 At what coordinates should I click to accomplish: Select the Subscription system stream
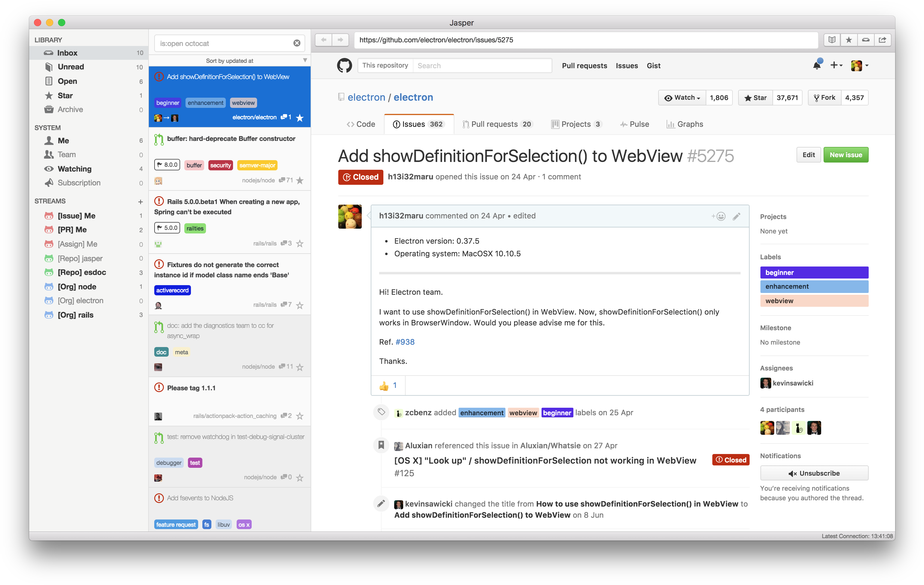tap(89, 183)
